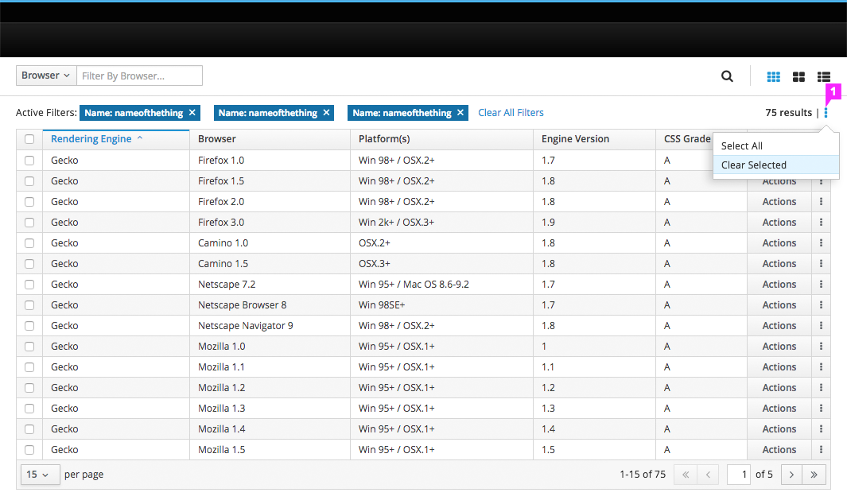
Task: Switch to list view layout
Action: click(x=824, y=77)
